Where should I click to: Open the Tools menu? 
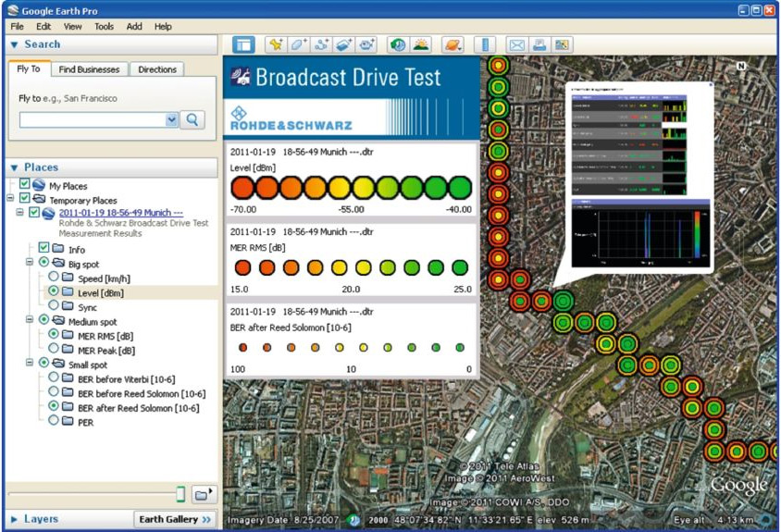pos(104,27)
